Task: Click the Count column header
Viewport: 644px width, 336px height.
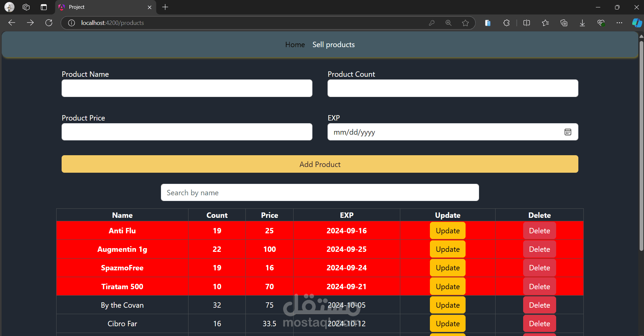Action: click(x=217, y=215)
